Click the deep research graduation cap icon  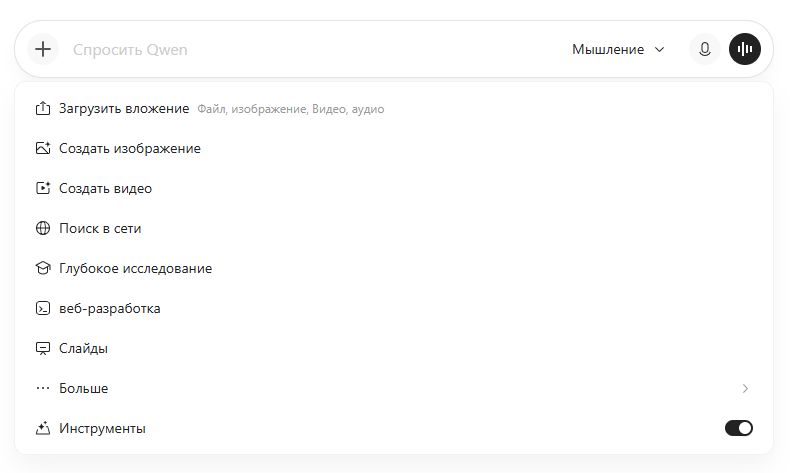(x=43, y=268)
